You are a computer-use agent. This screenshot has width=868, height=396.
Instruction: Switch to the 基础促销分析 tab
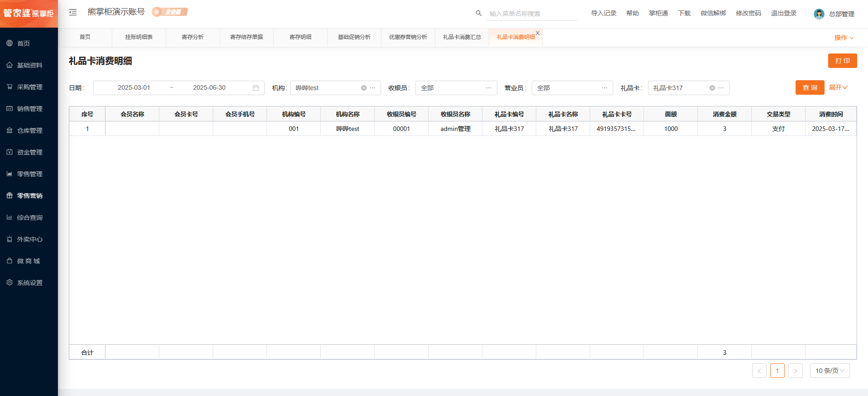[x=354, y=37]
